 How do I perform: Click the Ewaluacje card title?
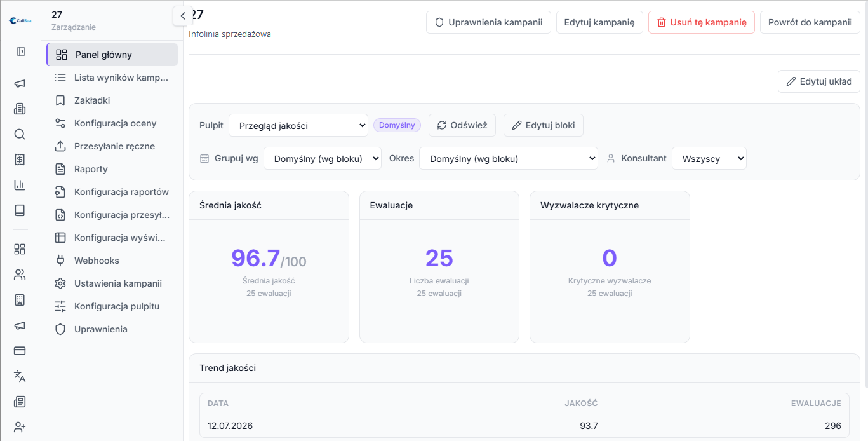coord(391,205)
